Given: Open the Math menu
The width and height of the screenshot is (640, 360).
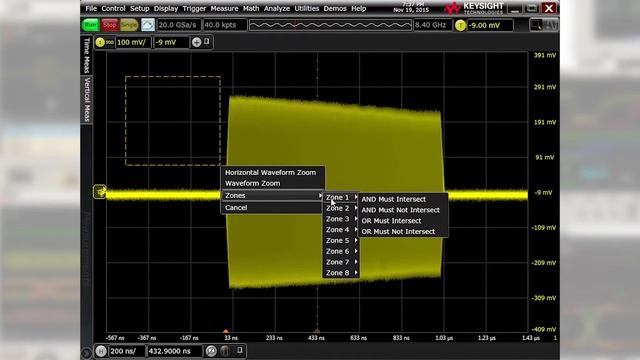Looking at the screenshot, I should [251, 9].
